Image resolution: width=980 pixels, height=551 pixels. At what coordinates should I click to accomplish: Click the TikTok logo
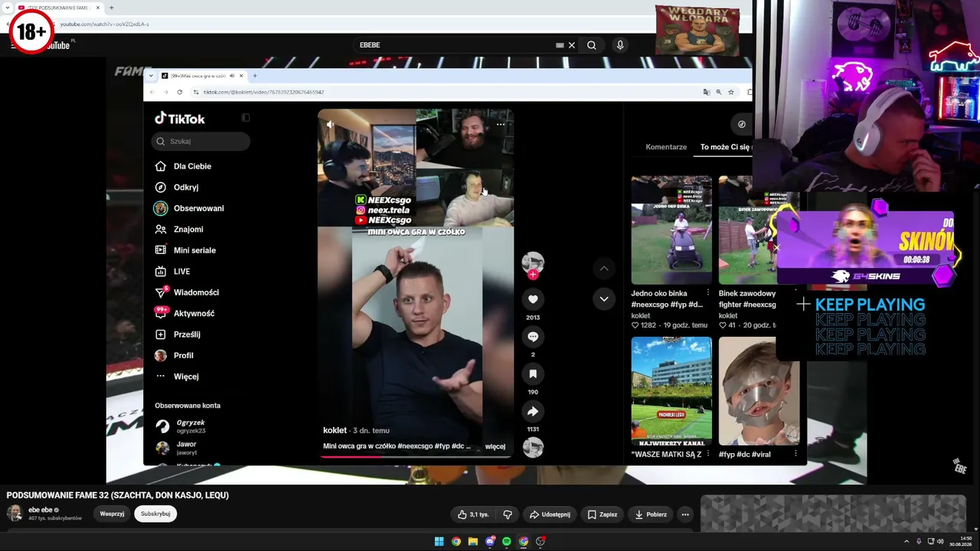[x=180, y=119]
